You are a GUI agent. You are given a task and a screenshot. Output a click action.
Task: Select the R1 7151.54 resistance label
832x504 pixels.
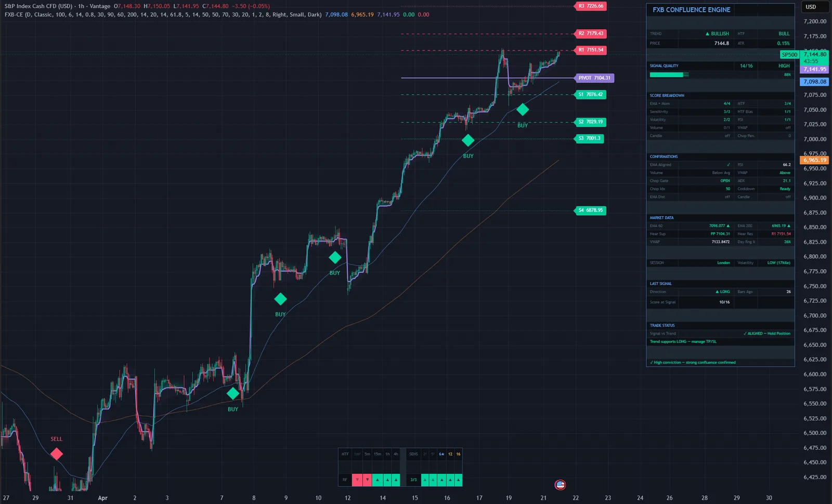point(591,50)
